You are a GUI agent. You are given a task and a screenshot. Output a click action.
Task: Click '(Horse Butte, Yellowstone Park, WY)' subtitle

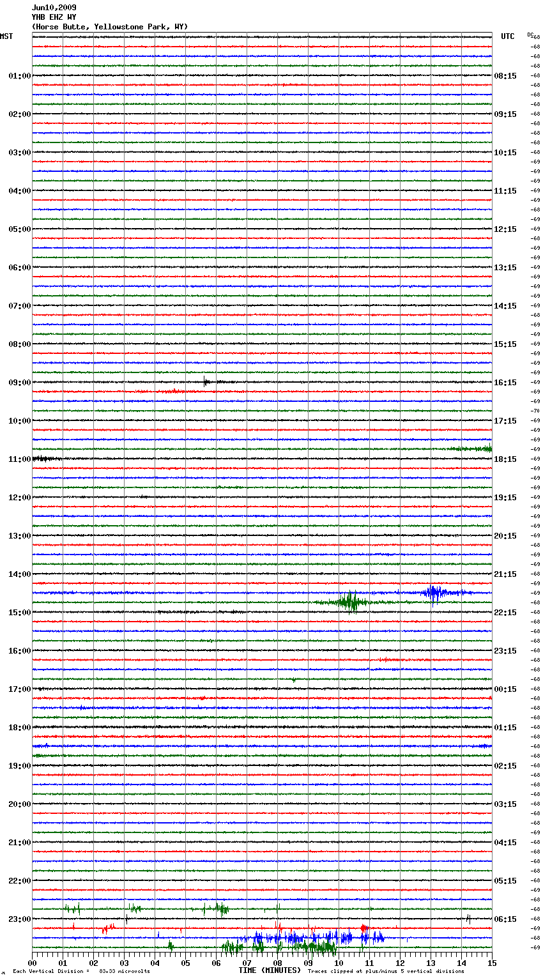coord(110,27)
